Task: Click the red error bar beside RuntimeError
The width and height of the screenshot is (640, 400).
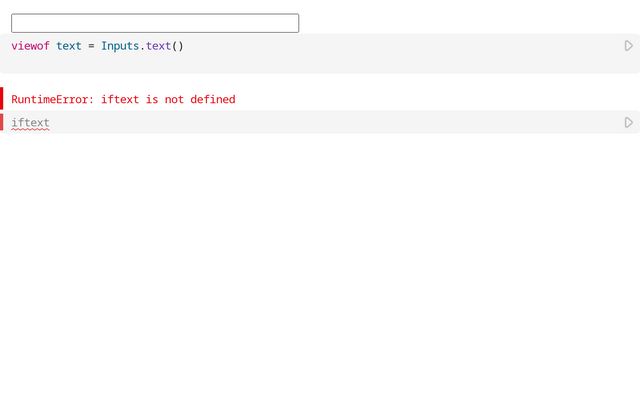Action: point(2,98)
